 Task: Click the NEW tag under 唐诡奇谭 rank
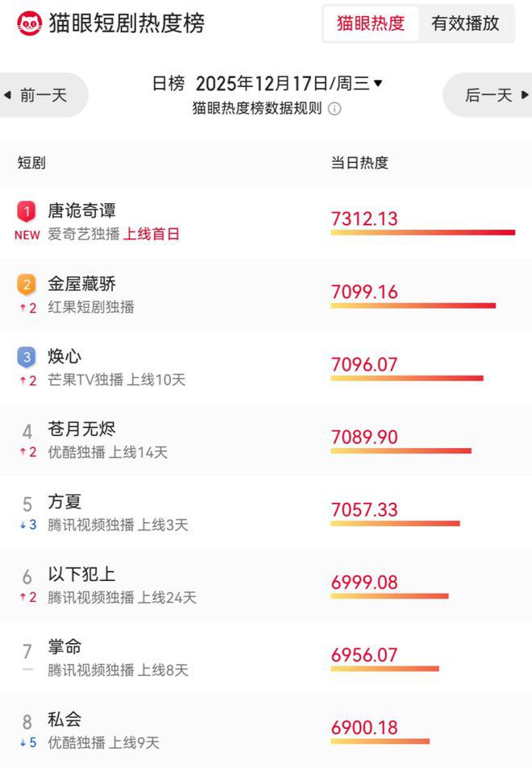point(27,235)
